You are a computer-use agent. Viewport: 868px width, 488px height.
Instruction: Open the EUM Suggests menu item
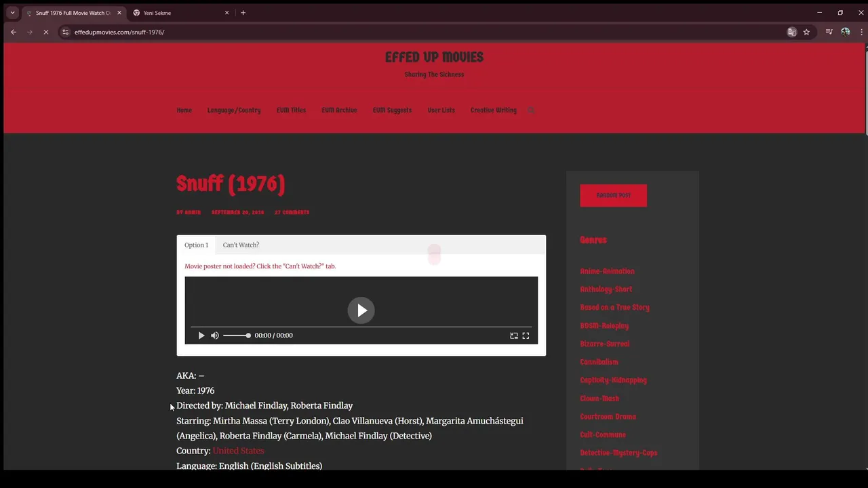[x=392, y=110]
